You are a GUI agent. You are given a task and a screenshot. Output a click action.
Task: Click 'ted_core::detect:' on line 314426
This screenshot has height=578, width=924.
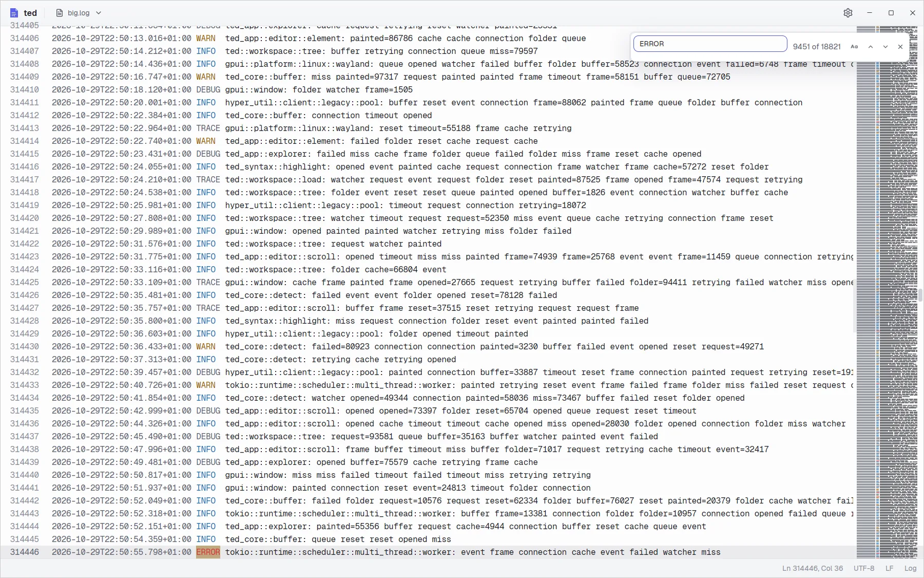266,295
